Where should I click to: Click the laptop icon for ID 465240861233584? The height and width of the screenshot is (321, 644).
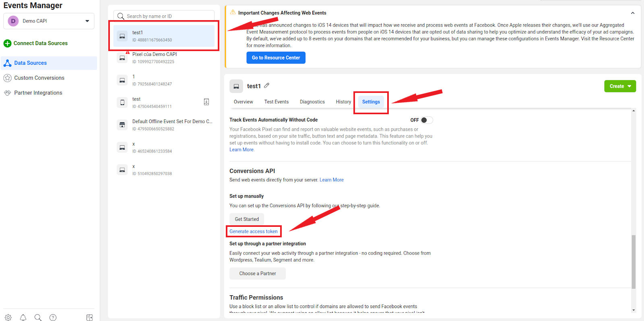(122, 147)
